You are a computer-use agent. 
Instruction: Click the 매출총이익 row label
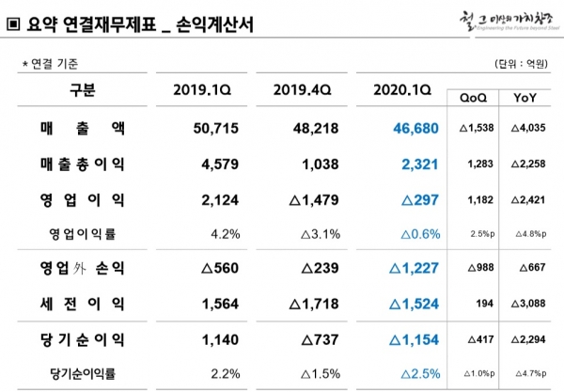[x=82, y=164]
